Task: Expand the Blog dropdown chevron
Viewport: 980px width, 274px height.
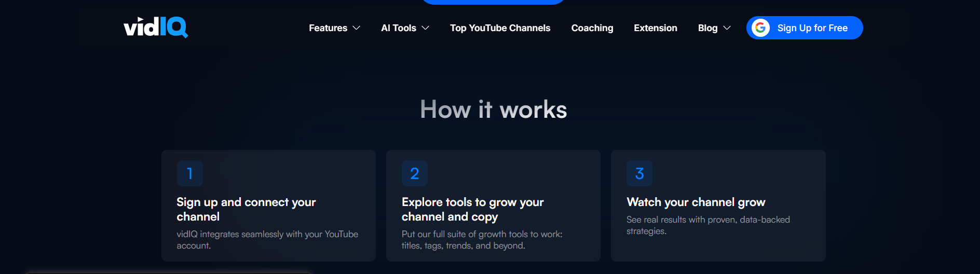Action: pos(727,28)
